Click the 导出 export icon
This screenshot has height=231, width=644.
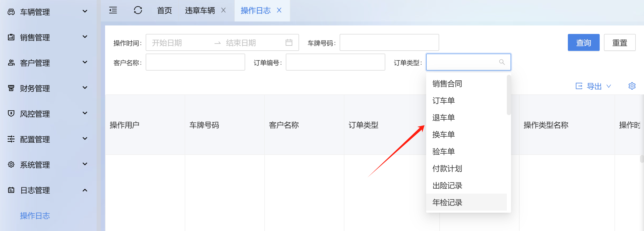tap(579, 86)
